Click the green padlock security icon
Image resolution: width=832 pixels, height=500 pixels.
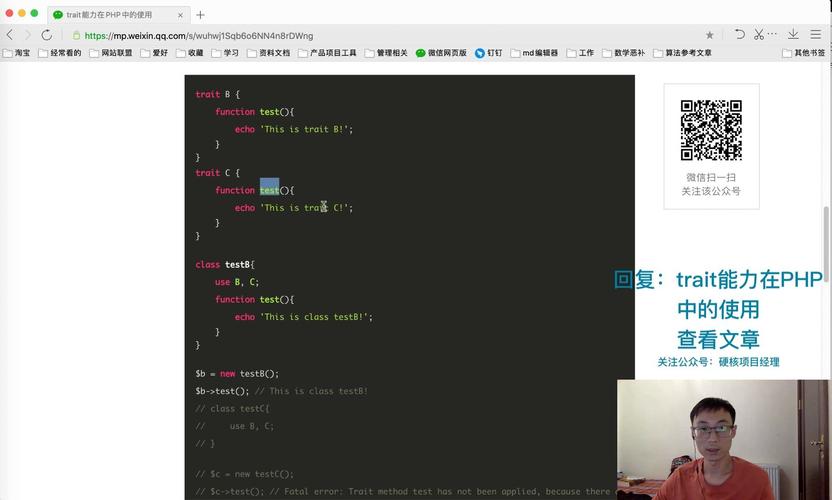coord(76,36)
